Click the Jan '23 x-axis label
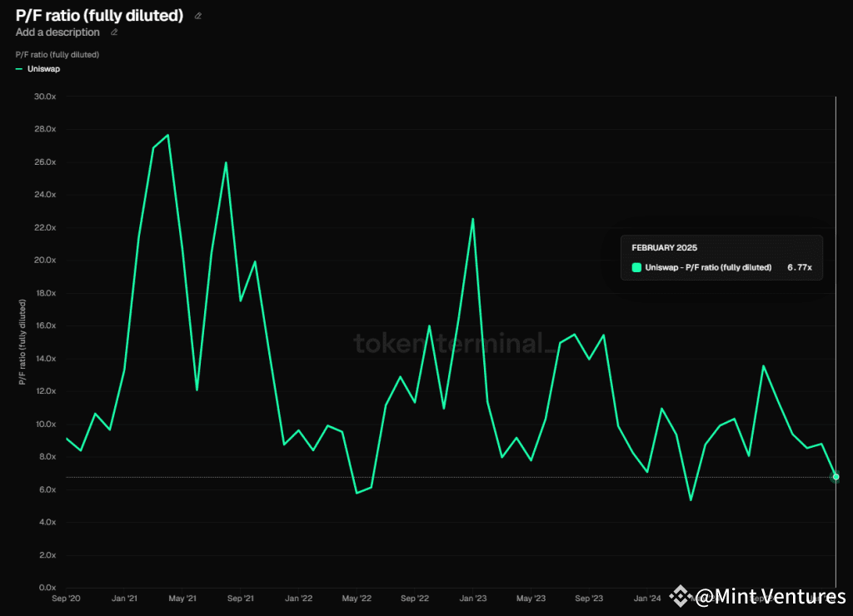Image resolution: width=853 pixels, height=616 pixels. 473,599
